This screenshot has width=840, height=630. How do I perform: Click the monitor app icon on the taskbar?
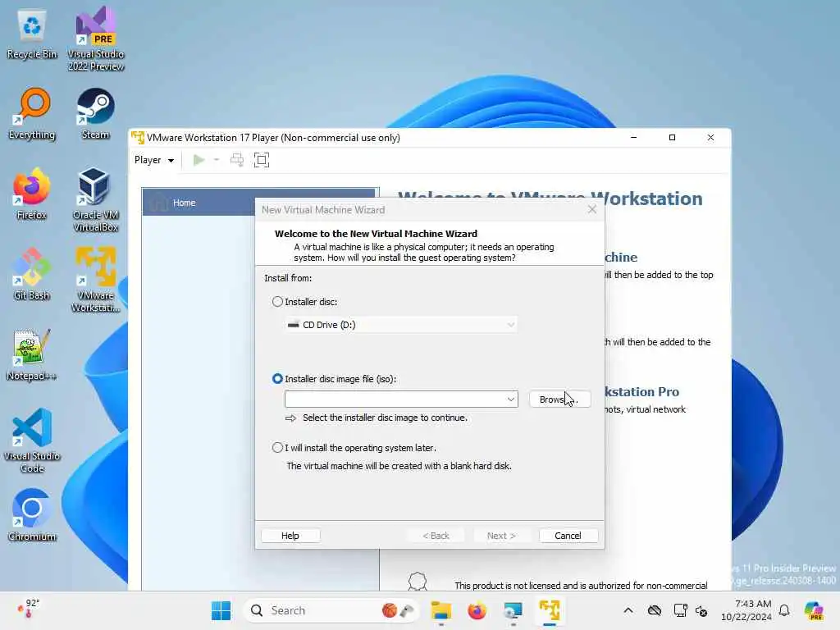pyautogui.click(x=513, y=610)
